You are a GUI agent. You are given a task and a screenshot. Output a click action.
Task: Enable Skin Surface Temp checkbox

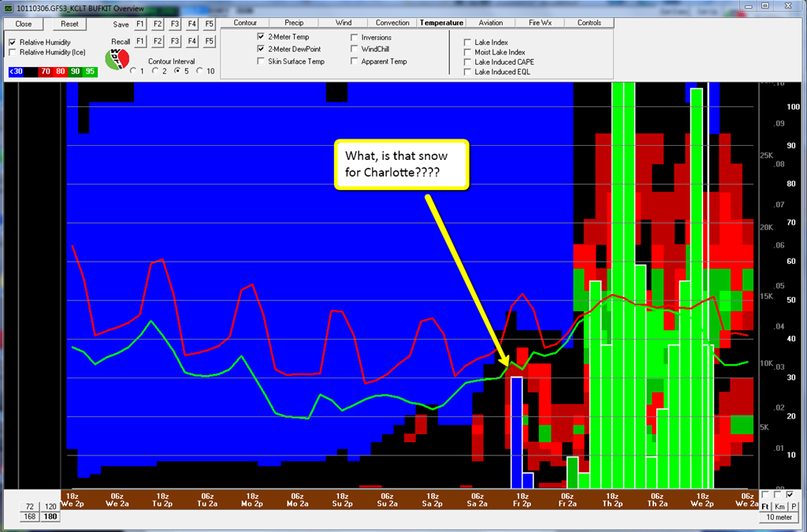[x=261, y=61]
